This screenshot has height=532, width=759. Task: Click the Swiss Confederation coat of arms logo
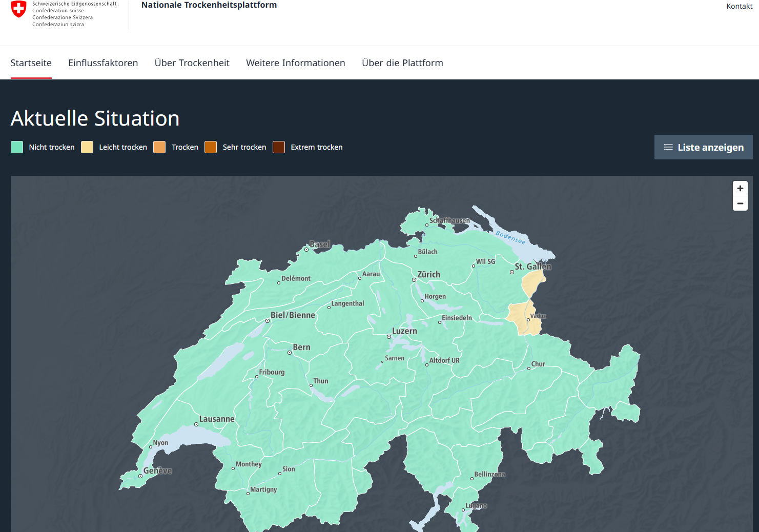pyautogui.click(x=18, y=9)
